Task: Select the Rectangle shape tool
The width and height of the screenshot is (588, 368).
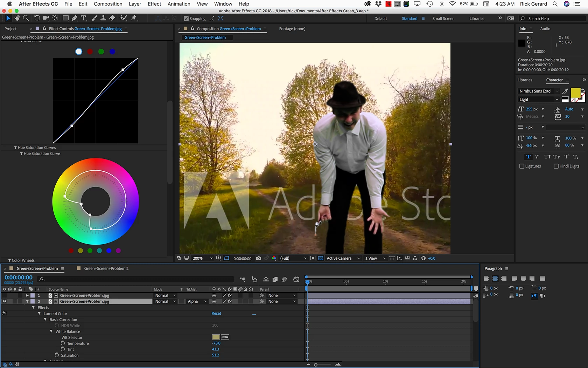Action: [65, 18]
